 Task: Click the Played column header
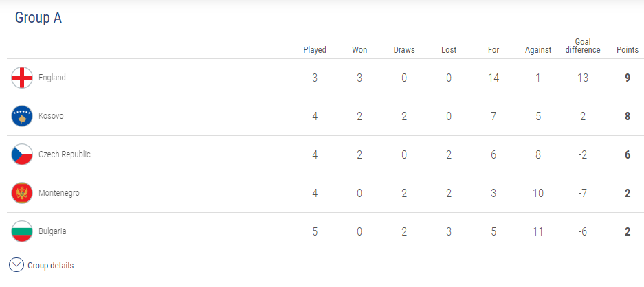(315, 50)
